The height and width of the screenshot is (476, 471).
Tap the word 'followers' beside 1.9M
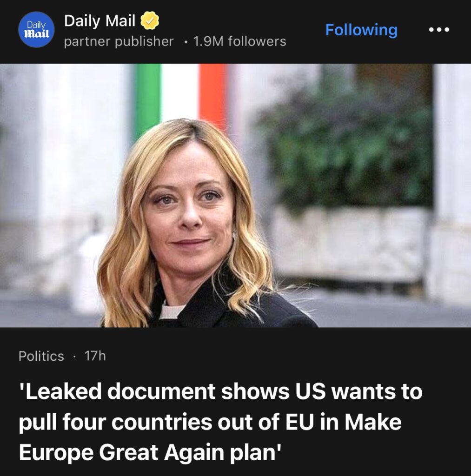257,41
